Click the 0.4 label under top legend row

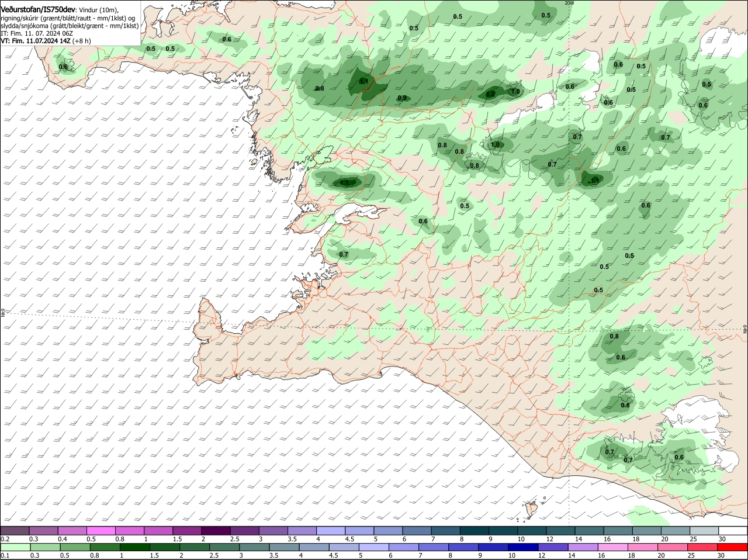pyautogui.click(x=63, y=538)
